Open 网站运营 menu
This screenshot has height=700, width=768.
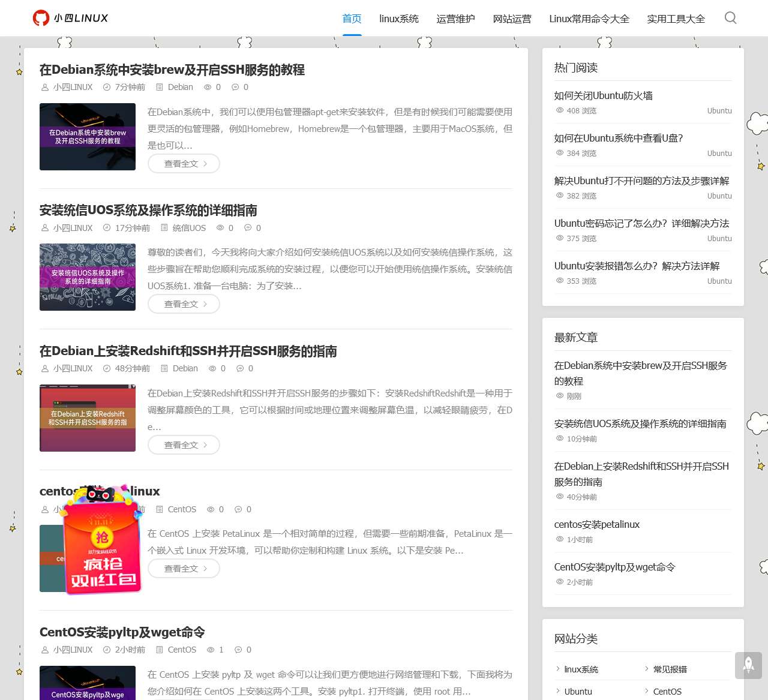512,19
